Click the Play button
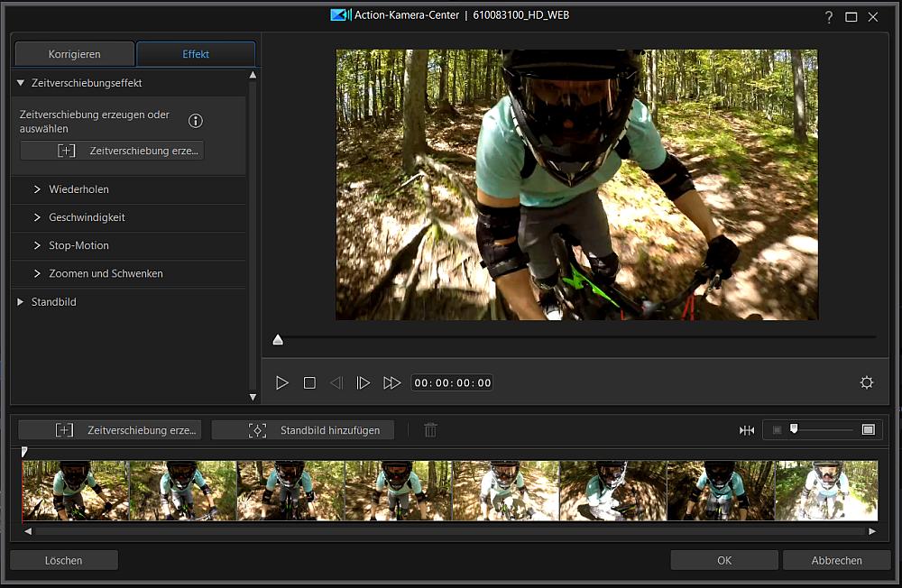 (282, 383)
